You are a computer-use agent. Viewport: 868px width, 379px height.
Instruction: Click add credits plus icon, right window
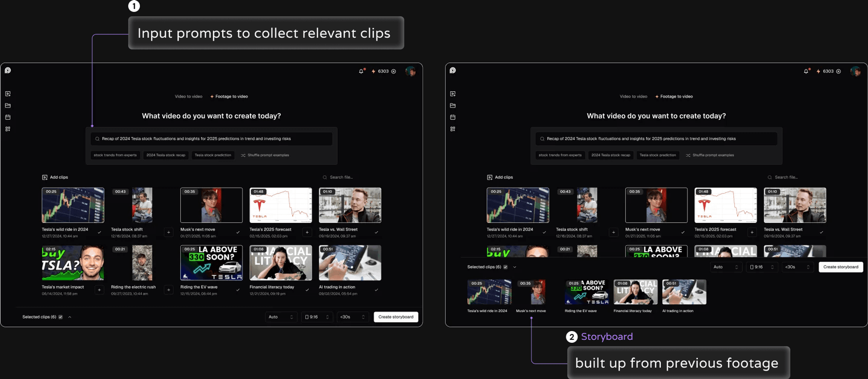point(839,71)
